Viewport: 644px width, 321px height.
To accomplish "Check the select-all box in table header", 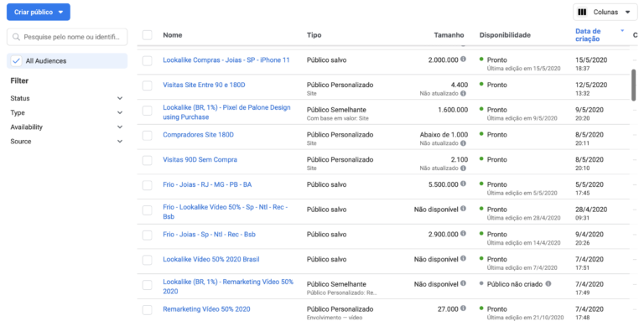I will [x=147, y=35].
